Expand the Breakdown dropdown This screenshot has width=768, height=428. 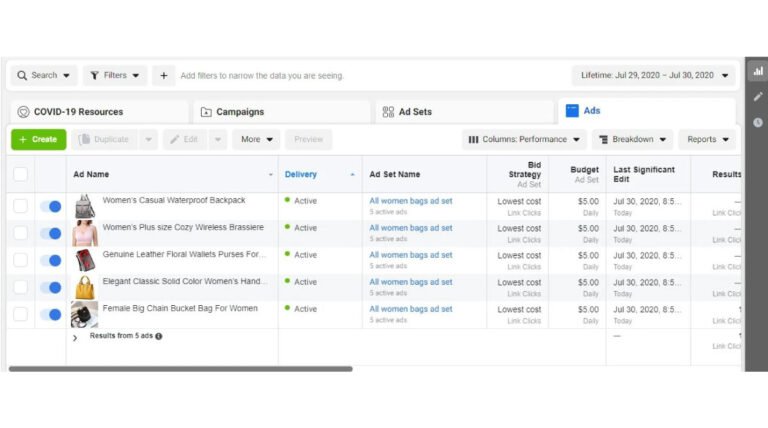[632, 139]
